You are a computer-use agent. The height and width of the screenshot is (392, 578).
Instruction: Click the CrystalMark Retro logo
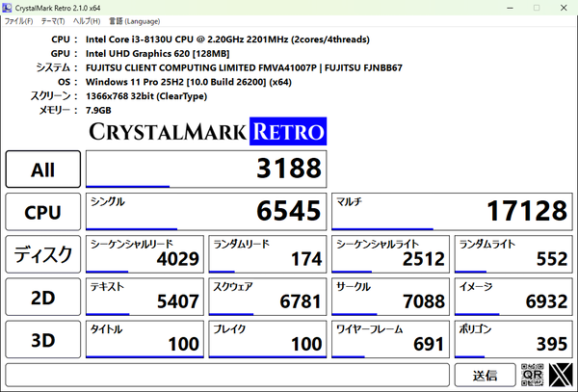[x=207, y=131]
